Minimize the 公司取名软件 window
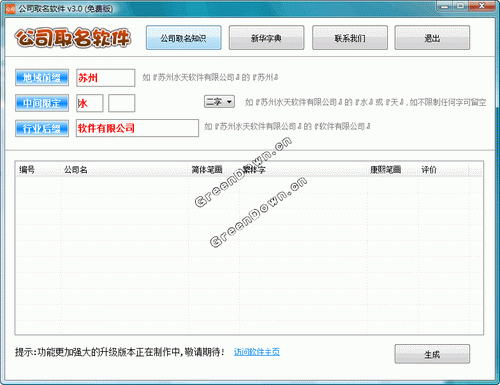The height and width of the screenshot is (385, 500). (444, 6)
